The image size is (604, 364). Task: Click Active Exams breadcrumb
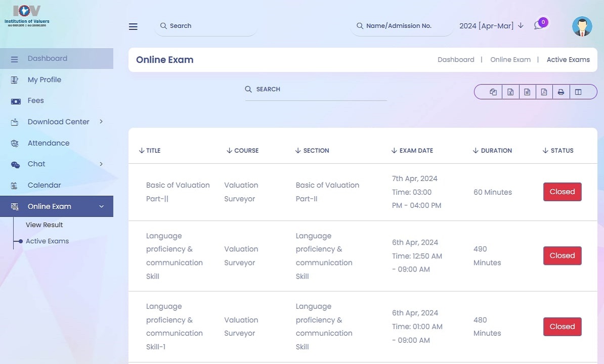point(568,60)
